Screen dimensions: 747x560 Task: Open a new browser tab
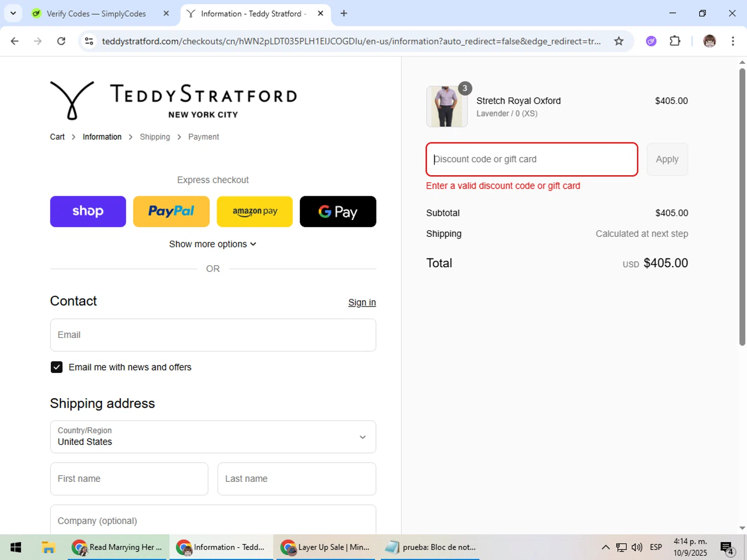point(344,13)
